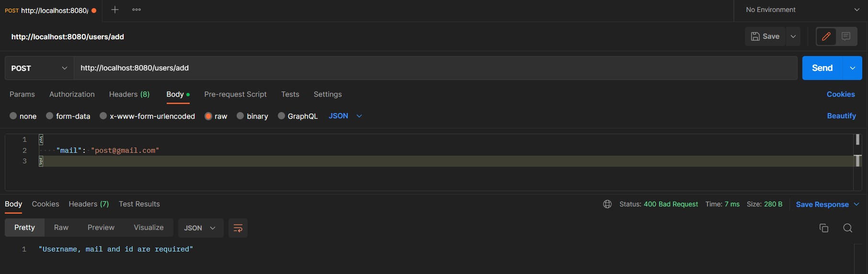Image resolution: width=868 pixels, height=274 pixels.
Task: Open the comments icon beside the pencil
Action: [x=846, y=36]
